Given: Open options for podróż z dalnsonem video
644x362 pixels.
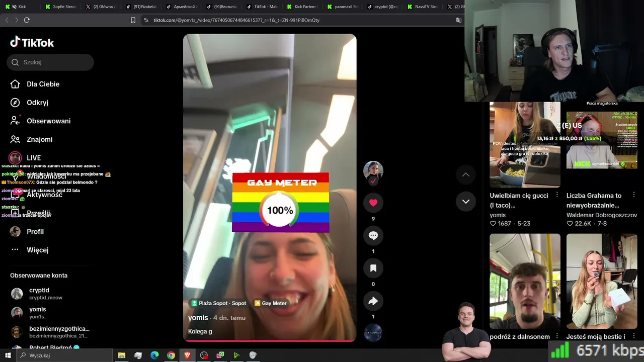Looking at the screenshot, I should [556, 336].
